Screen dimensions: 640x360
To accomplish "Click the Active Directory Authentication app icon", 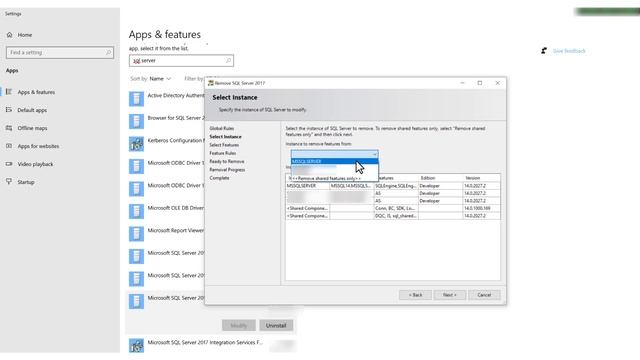I will click(x=136, y=98).
